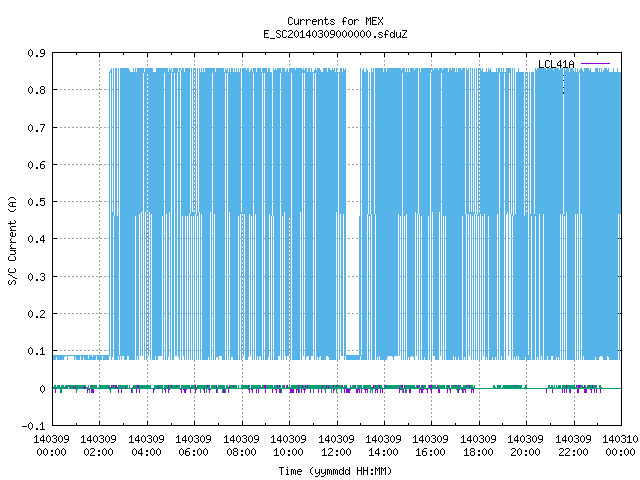Click x-axis label 140309 10:00

click(x=288, y=446)
